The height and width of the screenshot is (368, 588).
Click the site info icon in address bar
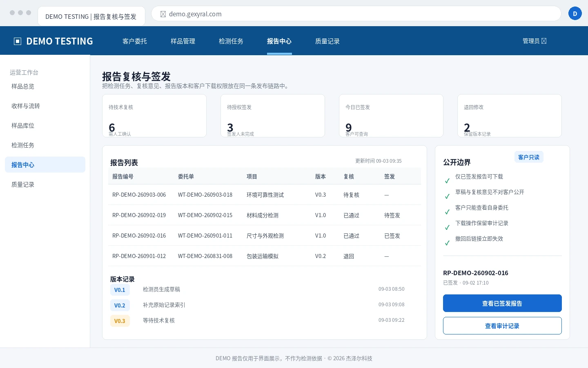tap(163, 14)
